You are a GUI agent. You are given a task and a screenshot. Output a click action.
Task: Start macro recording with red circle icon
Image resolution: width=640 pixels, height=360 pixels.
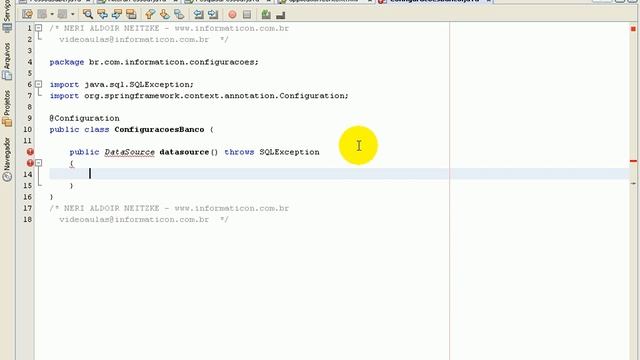point(232,14)
